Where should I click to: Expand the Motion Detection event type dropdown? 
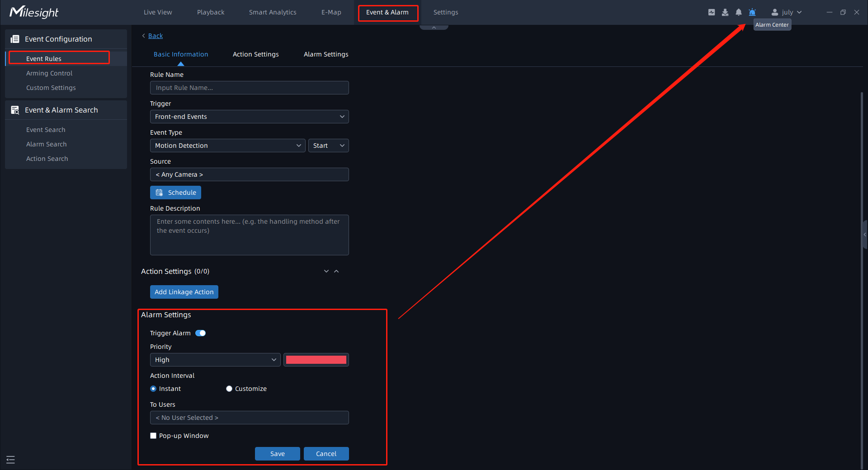tap(227, 146)
